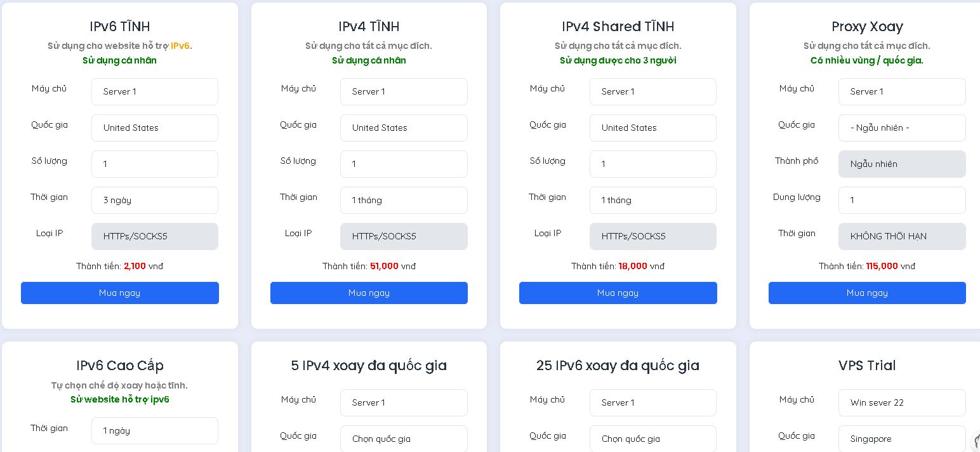
Task: Change Thời gian '3 ngày' in IPv6 TĨNH
Action: click(x=154, y=200)
